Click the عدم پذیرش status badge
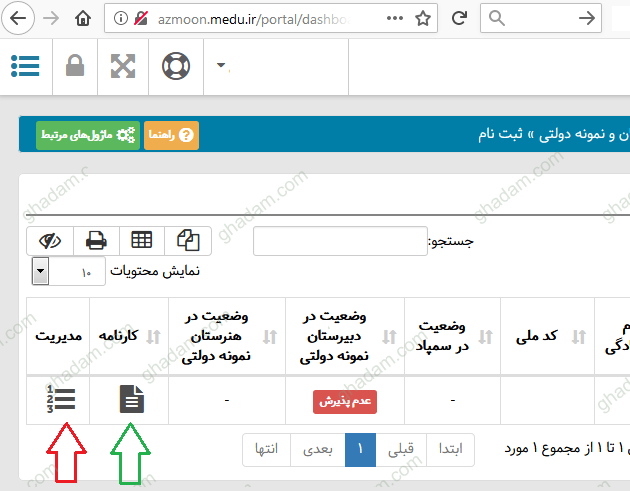The height and width of the screenshot is (491, 630). (345, 402)
